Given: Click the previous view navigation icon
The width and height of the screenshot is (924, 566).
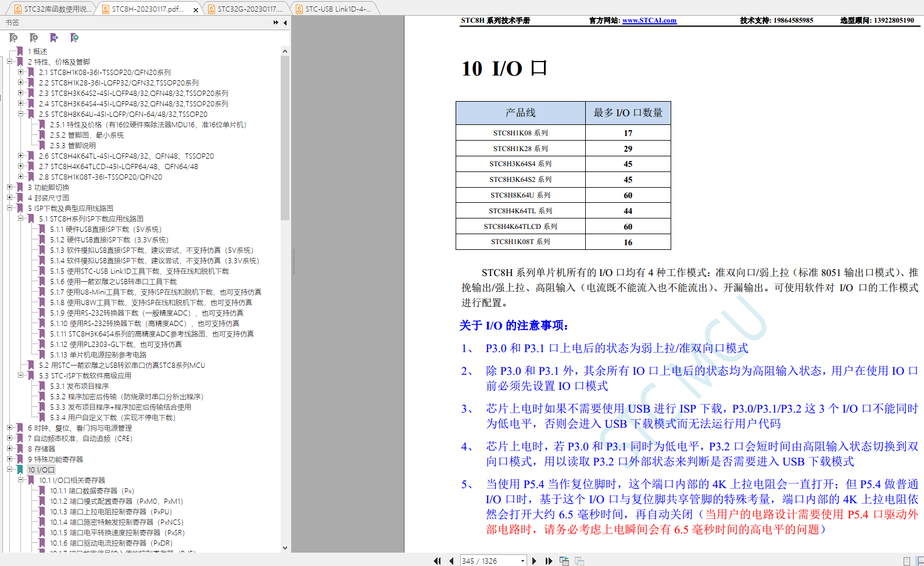Looking at the screenshot, I should click(564, 561).
